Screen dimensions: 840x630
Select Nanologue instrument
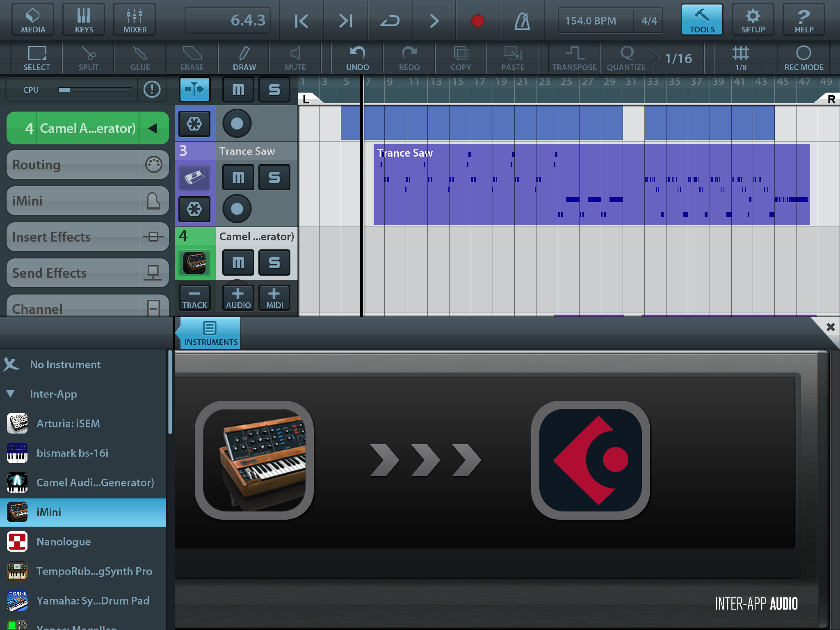tap(83, 541)
